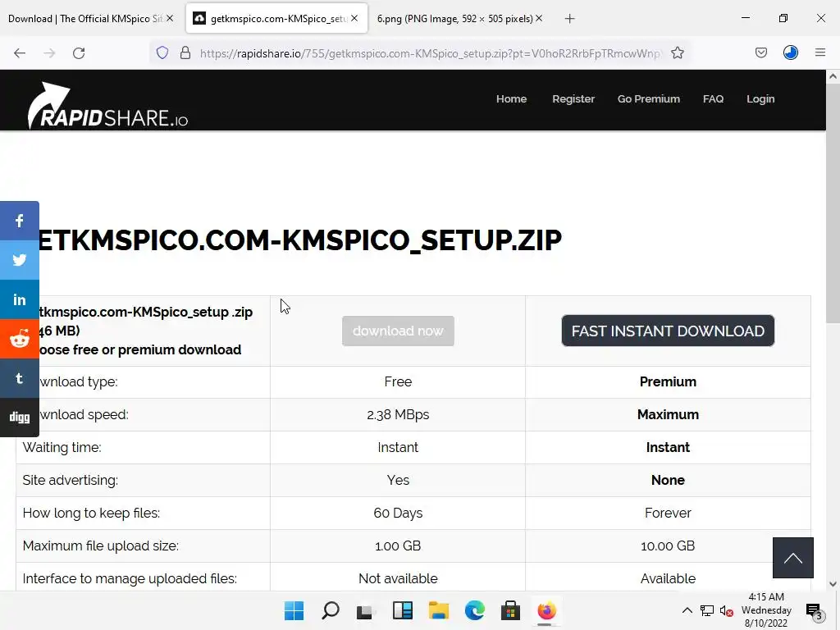Open Register in site navigation

573,98
